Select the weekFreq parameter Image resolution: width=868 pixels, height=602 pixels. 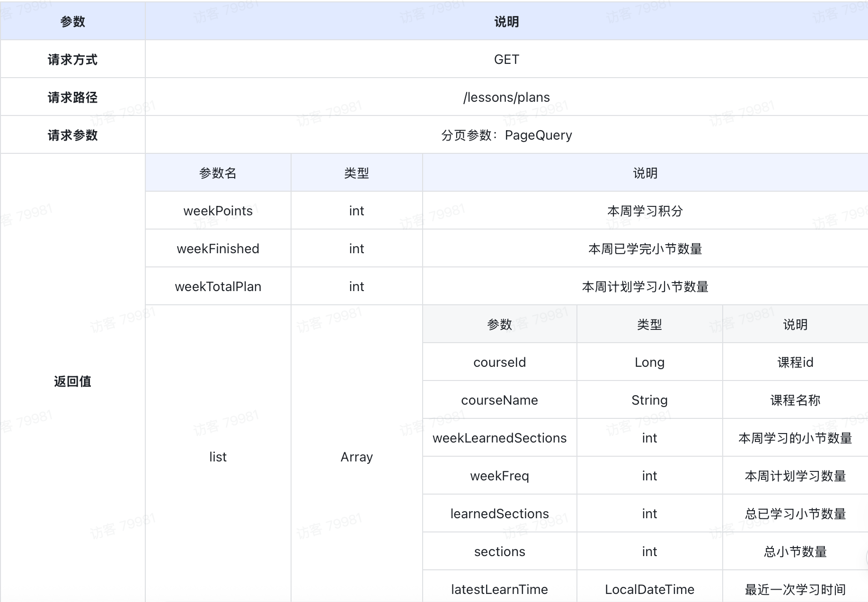[500, 476]
